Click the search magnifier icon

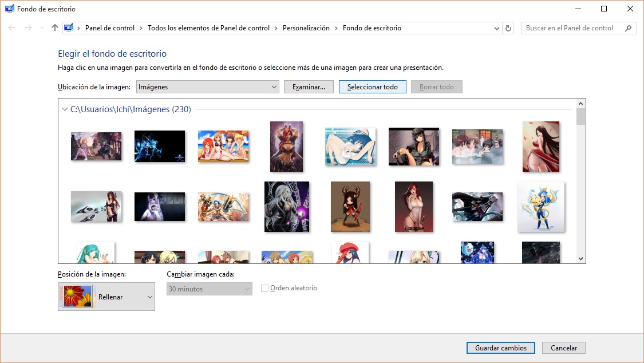[628, 28]
